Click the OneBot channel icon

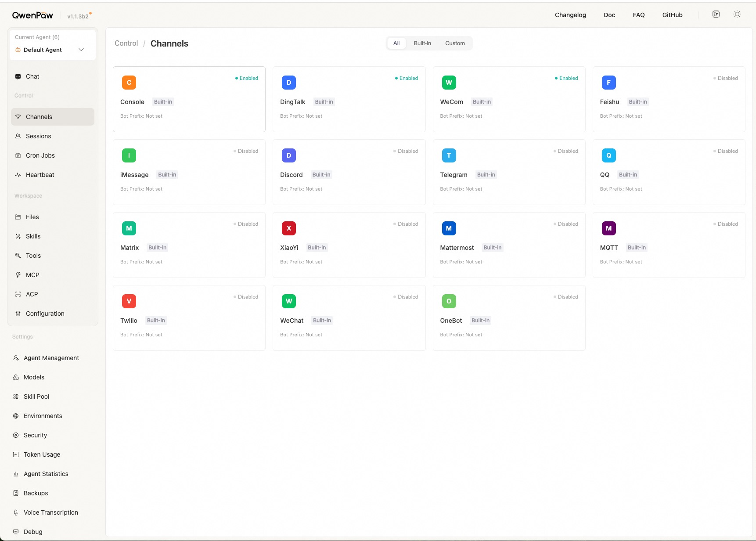[x=449, y=301]
